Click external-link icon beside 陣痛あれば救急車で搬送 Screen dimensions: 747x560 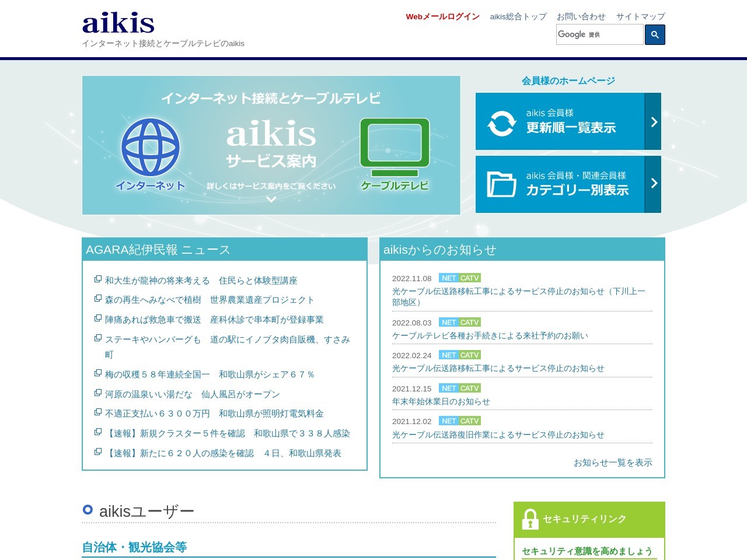point(98,318)
